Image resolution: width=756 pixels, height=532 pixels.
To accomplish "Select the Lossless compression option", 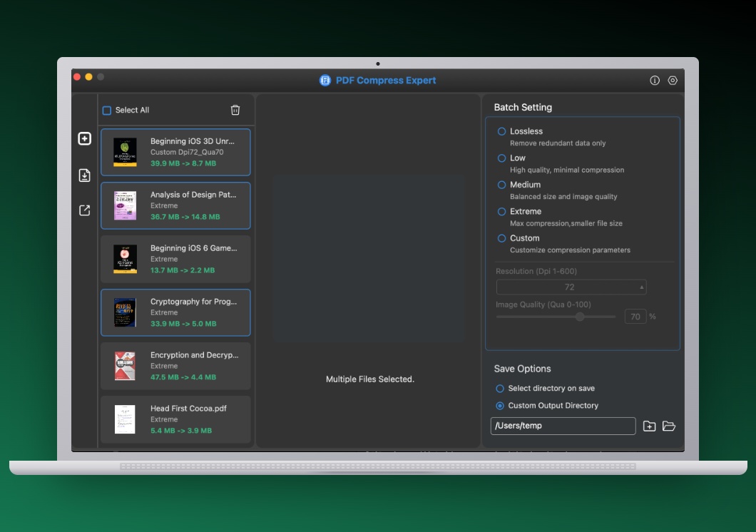I will (501, 131).
